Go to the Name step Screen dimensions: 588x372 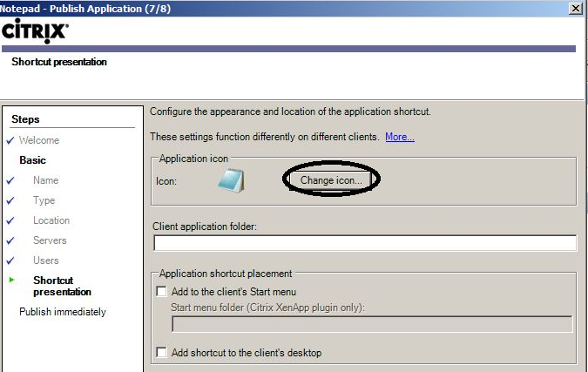(46, 180)
